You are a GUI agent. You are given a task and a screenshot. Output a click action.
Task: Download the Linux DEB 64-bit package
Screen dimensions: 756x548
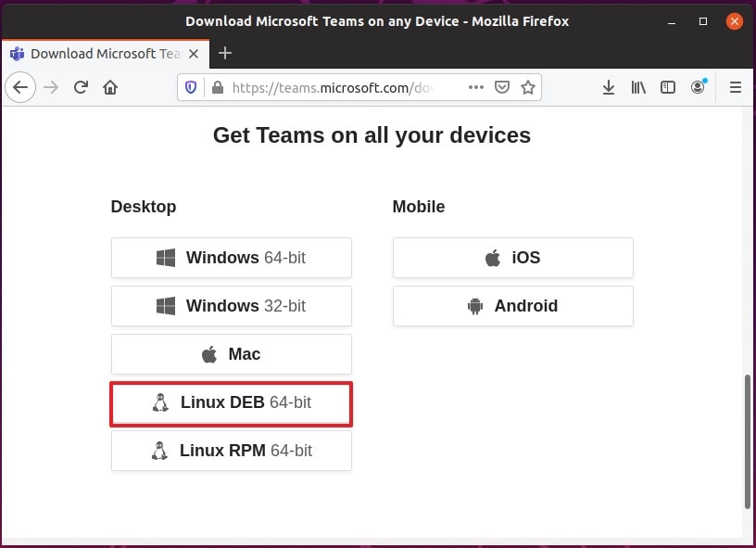(x=232, y=402)
